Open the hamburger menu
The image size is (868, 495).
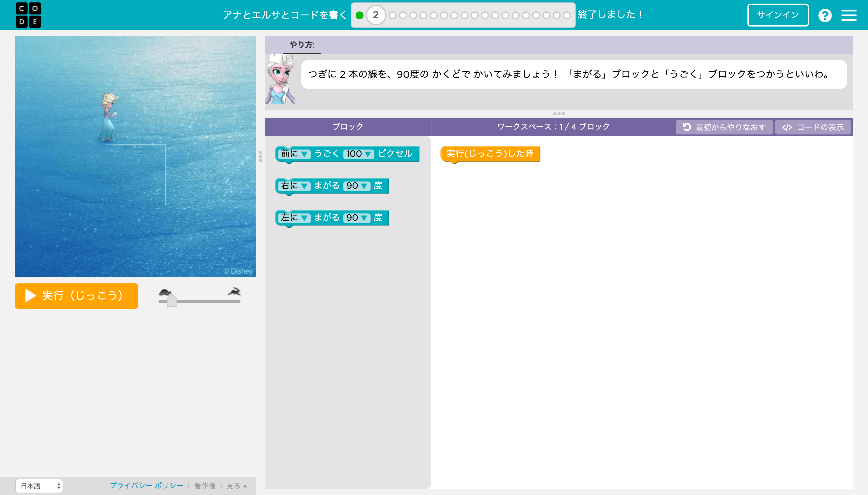849,15
